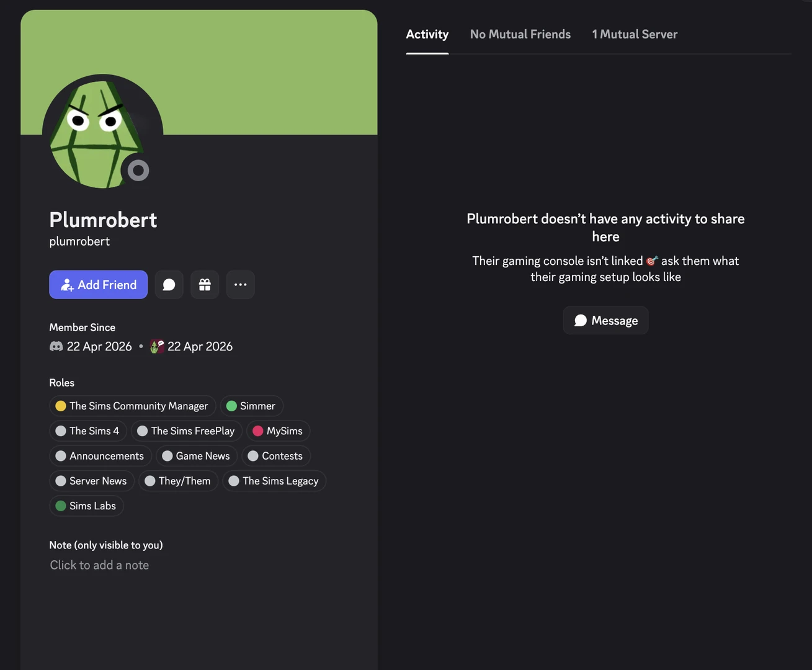Open a direct message via chat bubble icon
Screen dimensions: 812x670
(169, 284)
